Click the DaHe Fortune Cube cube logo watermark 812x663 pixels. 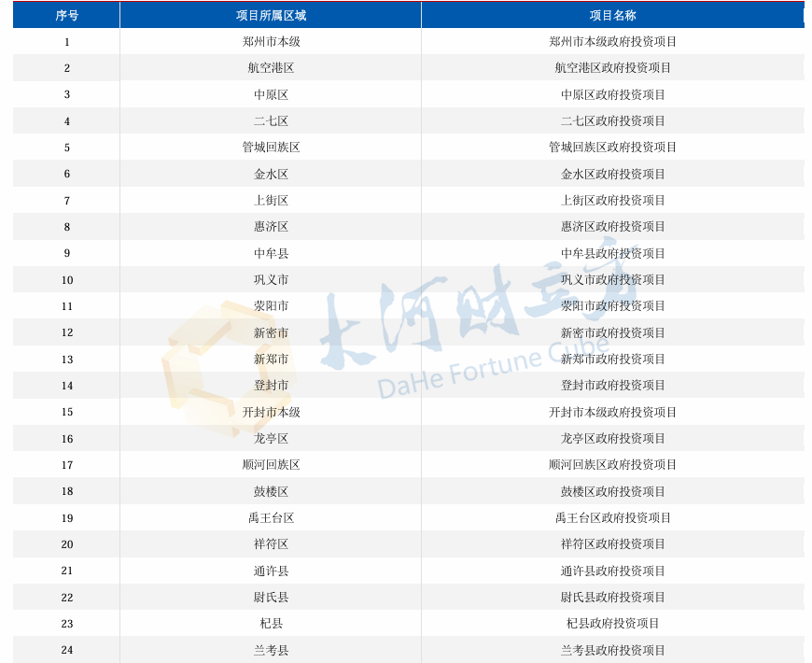pyautogui.click(x=216, y=367)
